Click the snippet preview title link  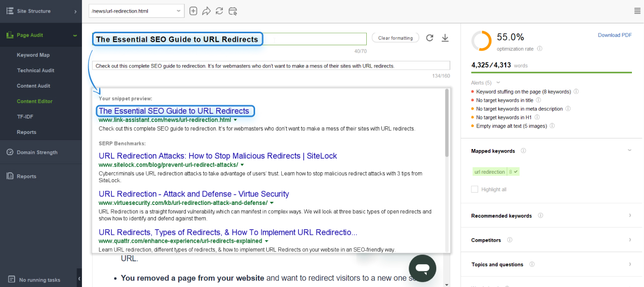point(174,111)
